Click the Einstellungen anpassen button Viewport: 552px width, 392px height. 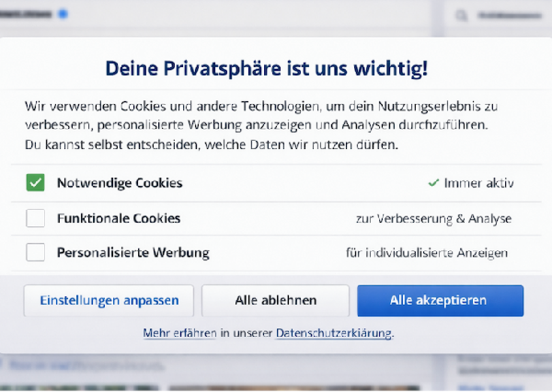109,301
